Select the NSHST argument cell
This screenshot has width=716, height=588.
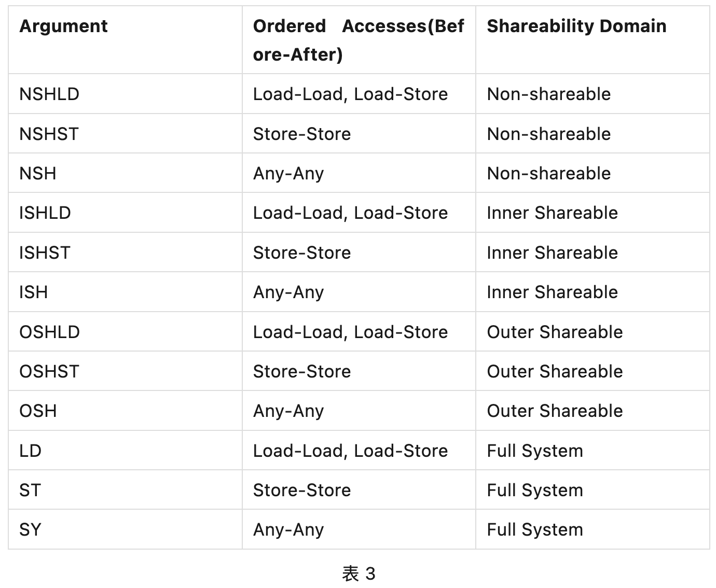click(x=49, y=134)
